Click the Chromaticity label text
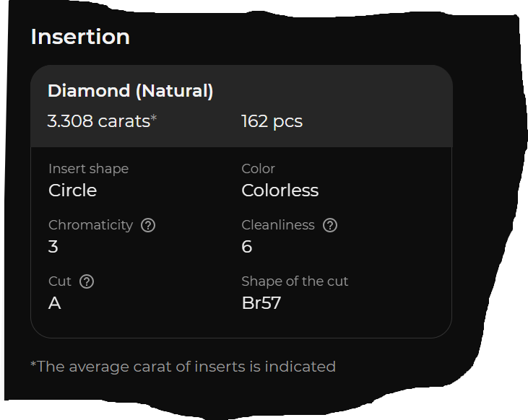The image size is (528, 420). point(90,225)
